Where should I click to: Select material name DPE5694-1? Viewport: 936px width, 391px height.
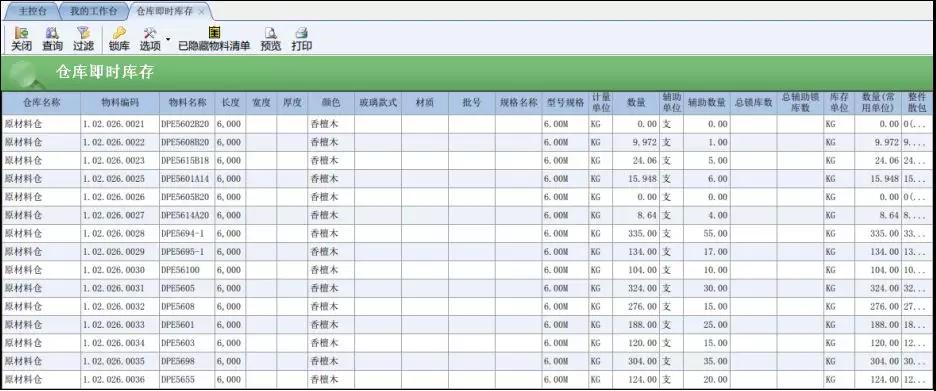coord(187,233)
